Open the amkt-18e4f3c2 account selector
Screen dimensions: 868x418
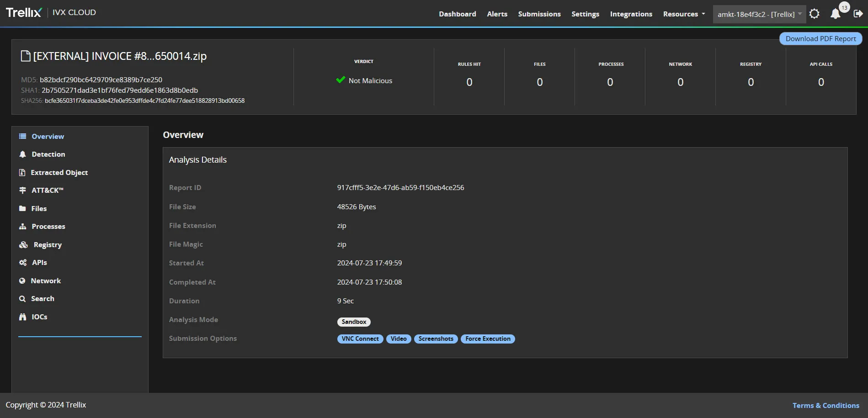(x=759, y=14)
